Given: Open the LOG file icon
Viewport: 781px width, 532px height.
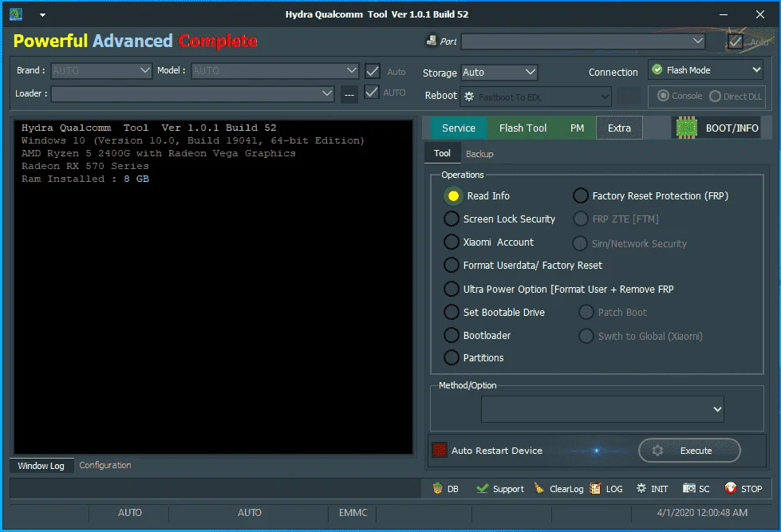Looking at the screenshot, I should coord(595,489).
